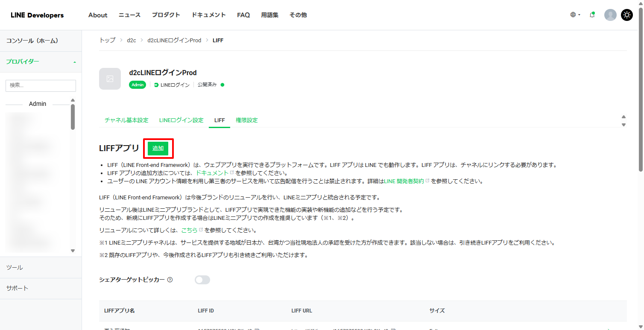Click the Admin badge
The image size is (644, 330).
click(138, 85)
